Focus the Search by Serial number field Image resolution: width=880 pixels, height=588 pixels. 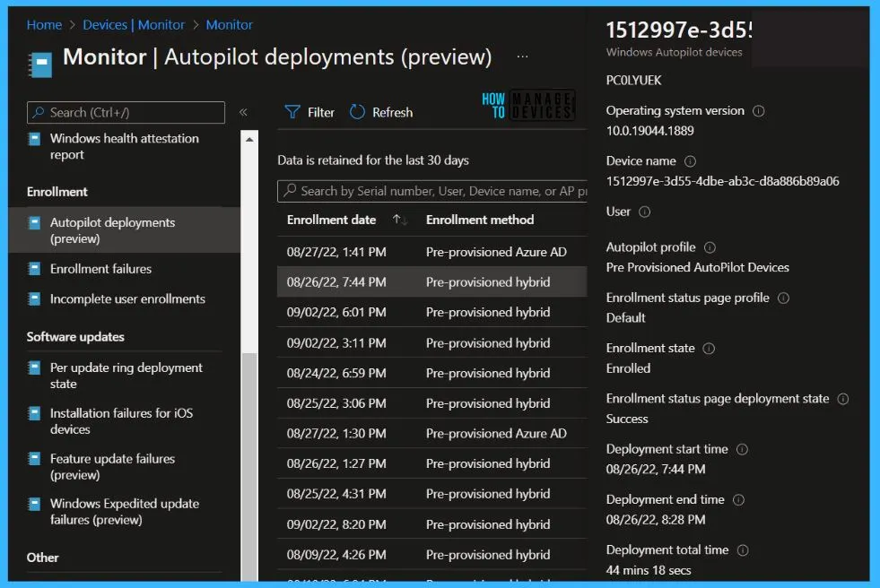(432, 191)
